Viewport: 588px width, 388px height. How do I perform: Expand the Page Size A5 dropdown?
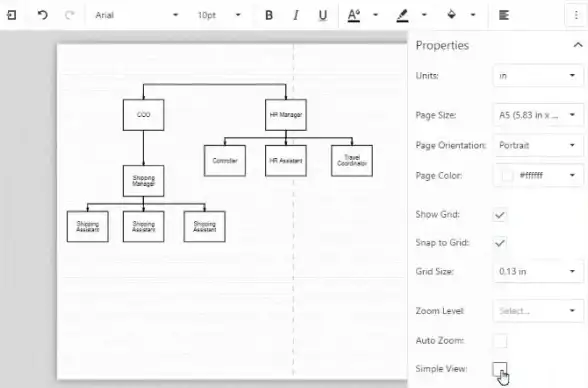coord(538,115)
